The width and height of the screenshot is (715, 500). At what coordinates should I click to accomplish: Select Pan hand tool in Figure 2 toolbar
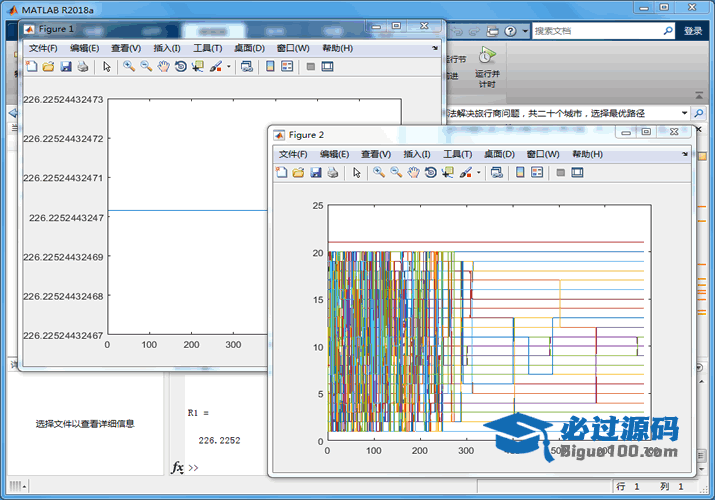[413, 172]
